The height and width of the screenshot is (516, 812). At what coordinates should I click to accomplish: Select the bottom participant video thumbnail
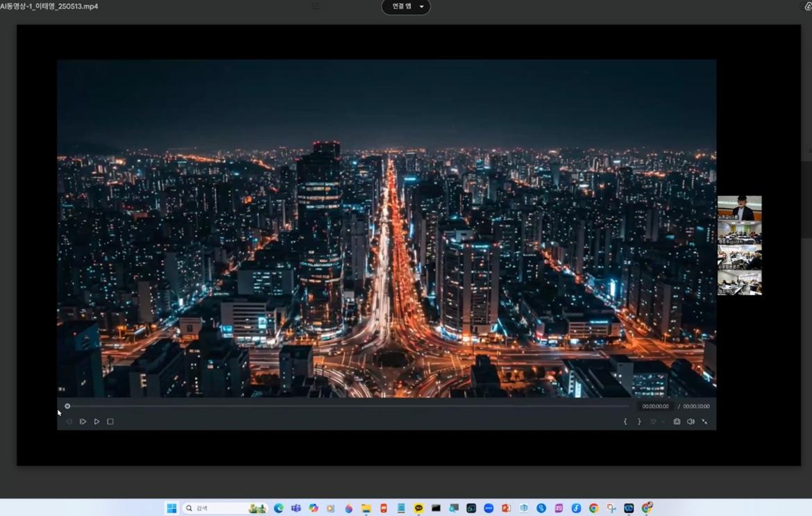[x=739, y=283]
